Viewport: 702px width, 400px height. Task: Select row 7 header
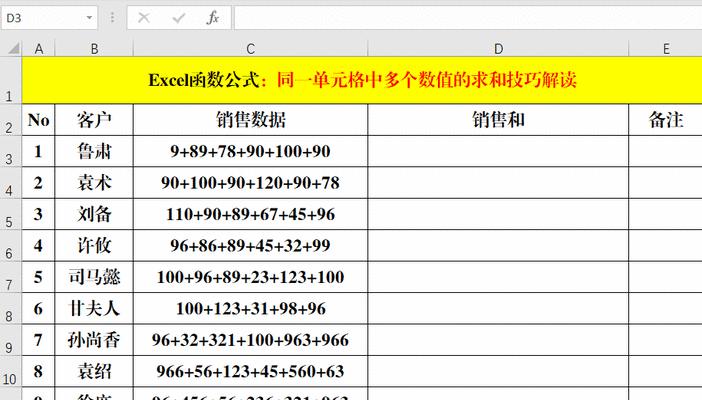[x=10, y=277]
